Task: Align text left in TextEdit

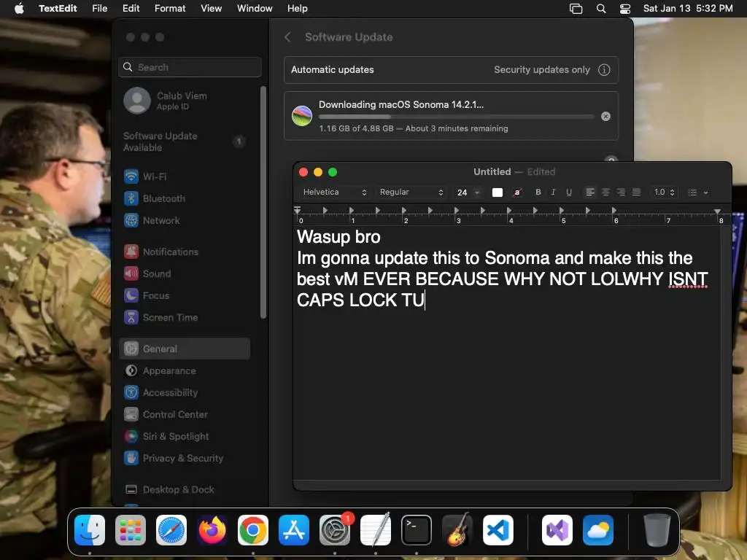Action: [589, 192]
